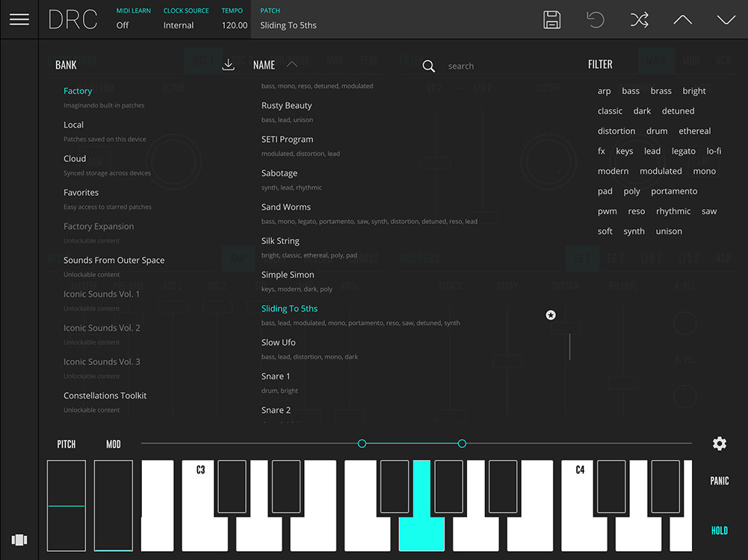The width and height of the screenshot is (748, 560).
Task: Toggle MIDI Learn on
Action: pyautogui.click(x=133, y=25)
